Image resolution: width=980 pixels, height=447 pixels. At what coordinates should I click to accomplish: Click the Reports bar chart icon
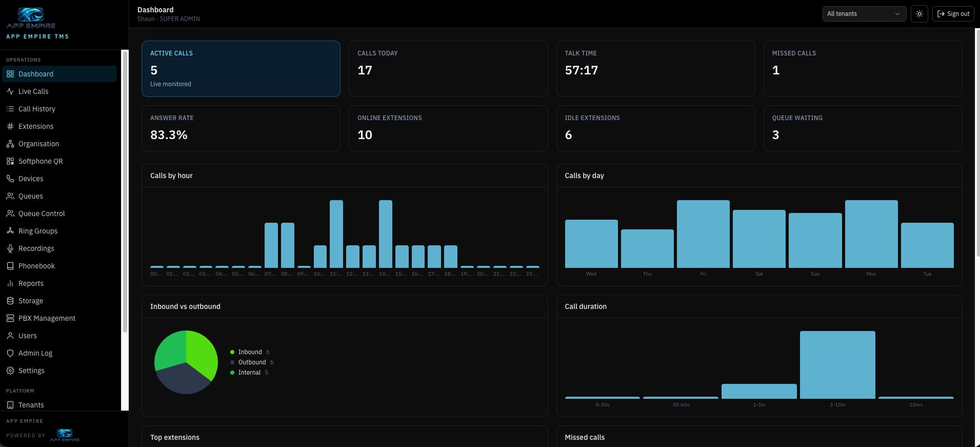tap(10, 283)
